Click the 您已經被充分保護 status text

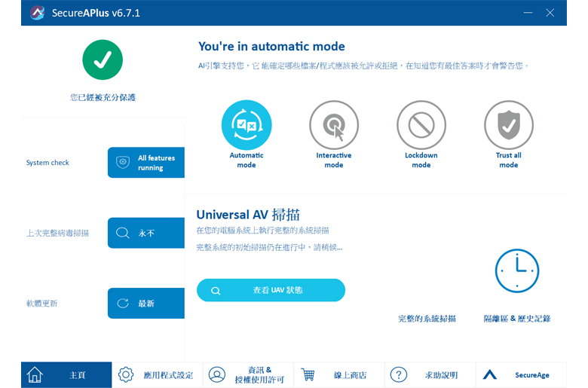point(103,97)
